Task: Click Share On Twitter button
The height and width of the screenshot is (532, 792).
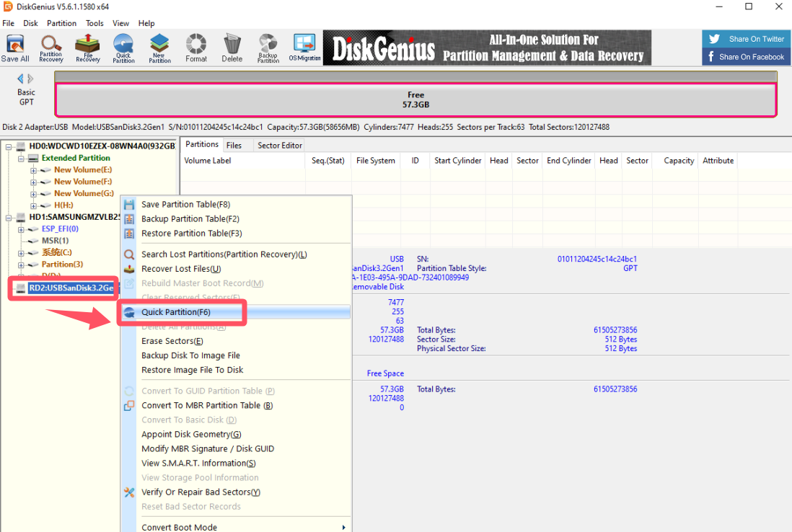Action: pyautogui.click(x=746, y=39)
